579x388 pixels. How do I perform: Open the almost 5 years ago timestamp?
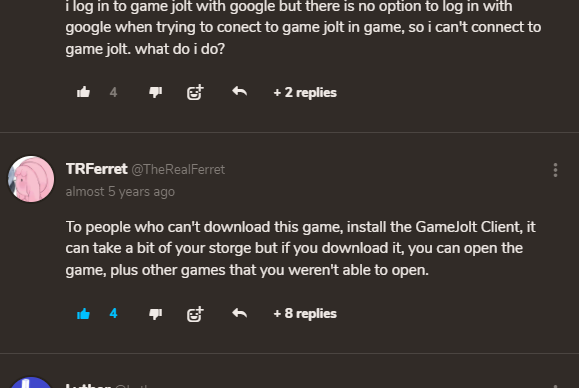[120, 192]
